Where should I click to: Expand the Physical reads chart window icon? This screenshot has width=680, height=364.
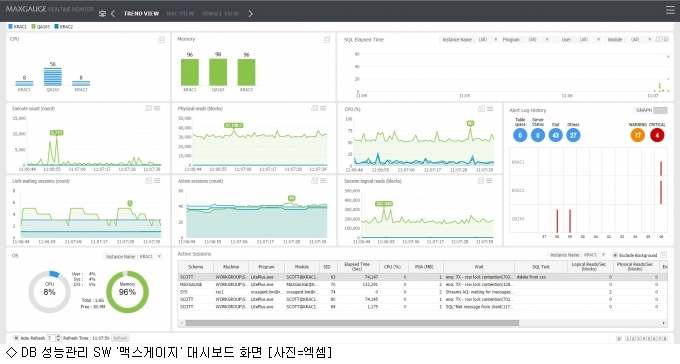pos(314,108)
